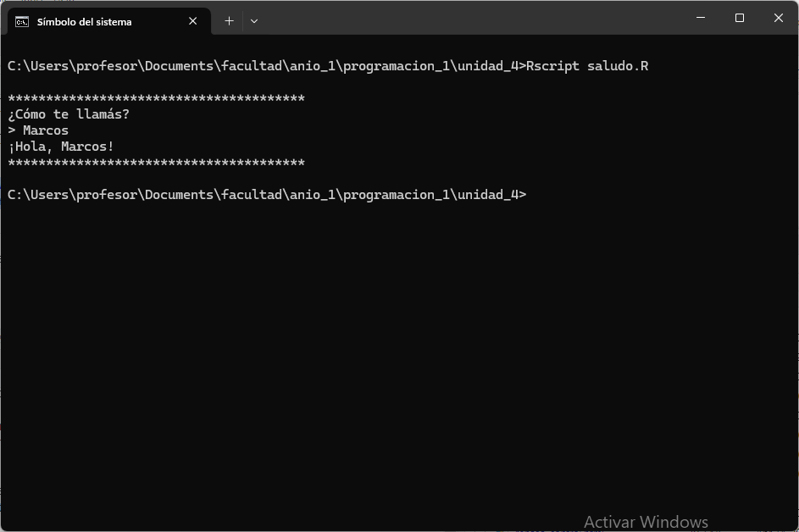
Task: Open a new tab with the plus button
Action: 230,21
